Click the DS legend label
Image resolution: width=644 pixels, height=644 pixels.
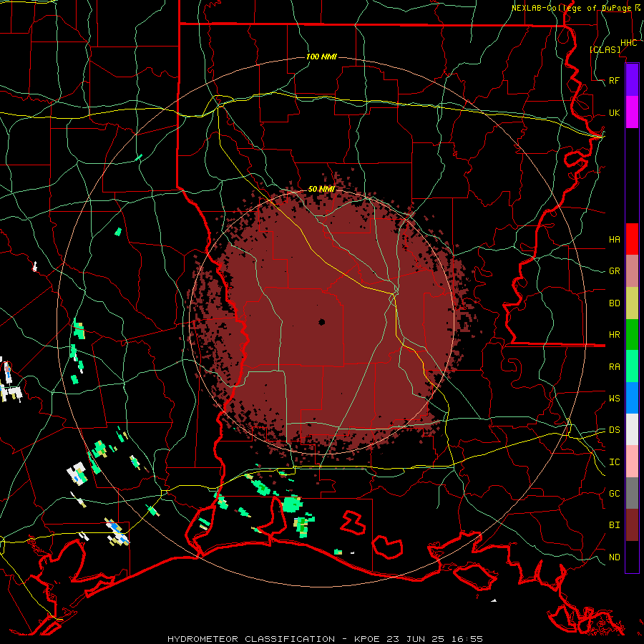[614, 430]
